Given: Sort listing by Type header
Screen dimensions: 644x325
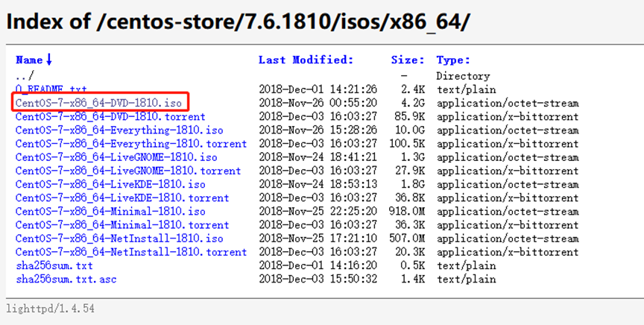Looking at the screenshot, I should [x=453, y=60].
